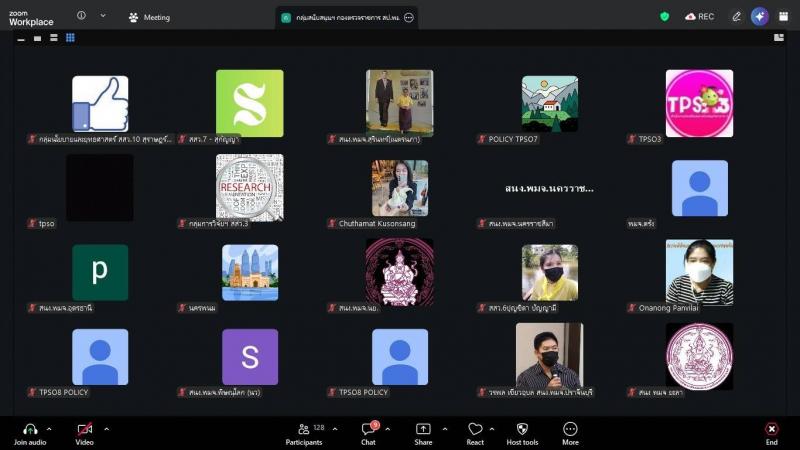Click the 'Onanong Panvilai' name label
This screenshot has height=450, width=800.
click(x=668, y=308)
